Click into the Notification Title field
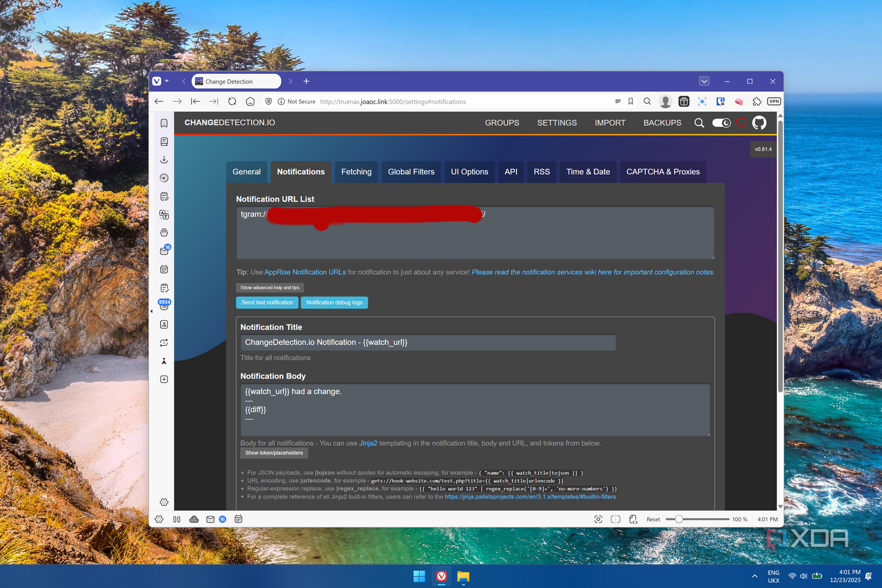 [x=428, y=343]
